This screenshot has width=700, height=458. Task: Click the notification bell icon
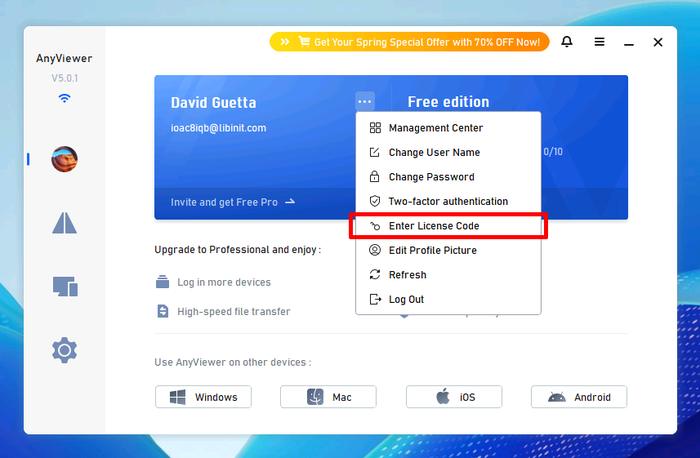(567, 42)
